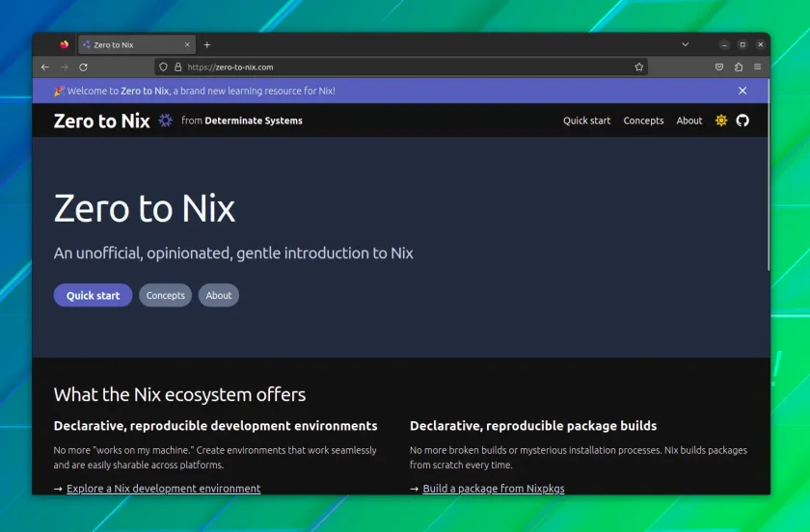Click the purple Quick start button
This screenshot has width=810, height=532.
(x=93, y=296)
